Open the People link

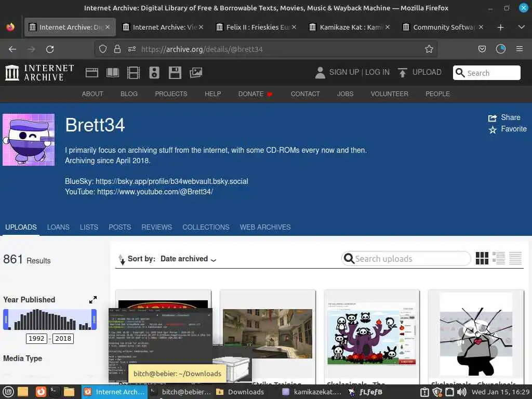click(x=437, y=94)
